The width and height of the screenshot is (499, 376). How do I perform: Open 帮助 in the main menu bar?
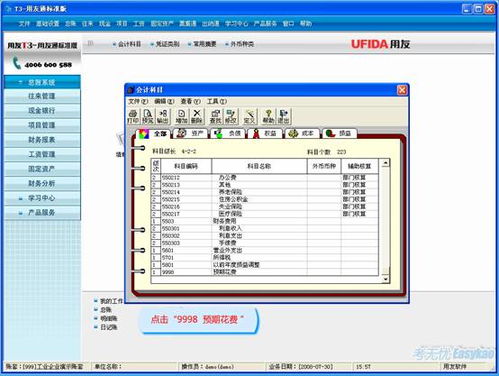(x=306, y=24)
